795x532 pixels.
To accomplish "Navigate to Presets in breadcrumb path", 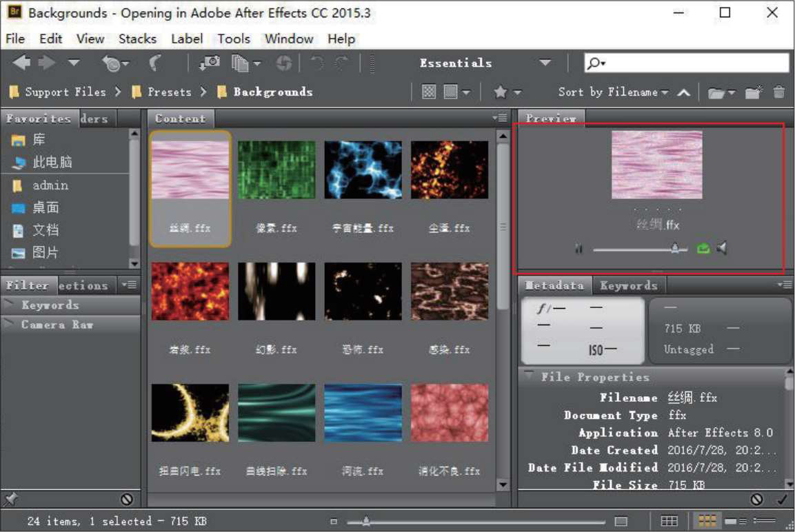I will pyautogui.click(x=169, y=92).
